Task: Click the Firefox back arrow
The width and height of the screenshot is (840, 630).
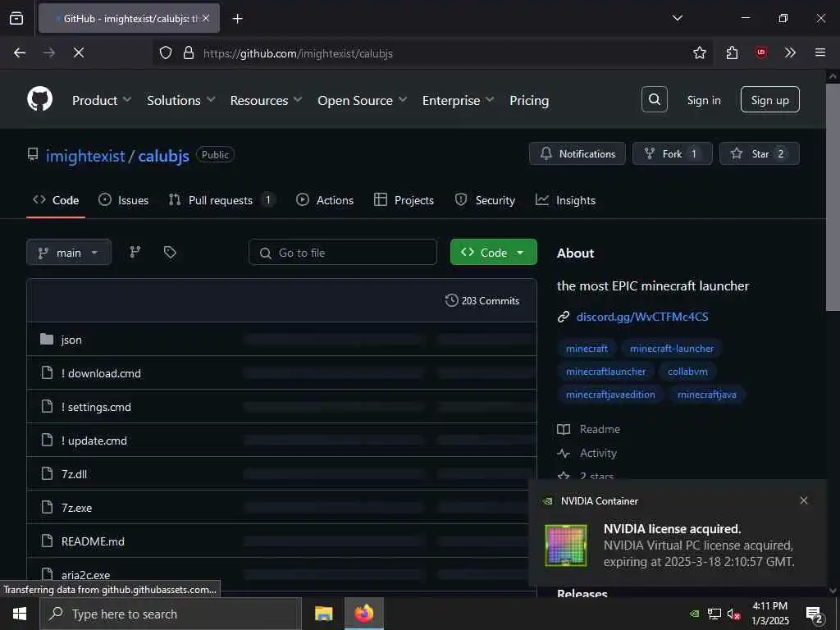Action: coord(20,52)
